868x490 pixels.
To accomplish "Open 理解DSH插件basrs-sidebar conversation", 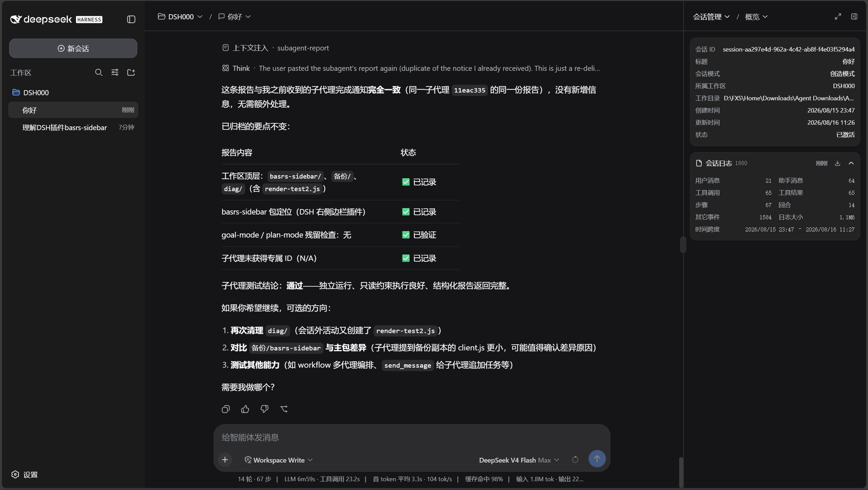I will pyautogui.click(x=73, y=127).
